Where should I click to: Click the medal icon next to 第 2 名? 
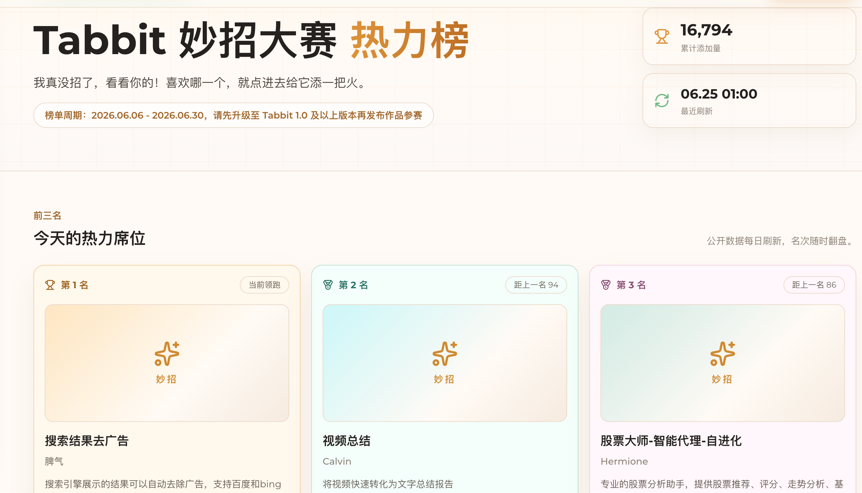tap(328, 285)
